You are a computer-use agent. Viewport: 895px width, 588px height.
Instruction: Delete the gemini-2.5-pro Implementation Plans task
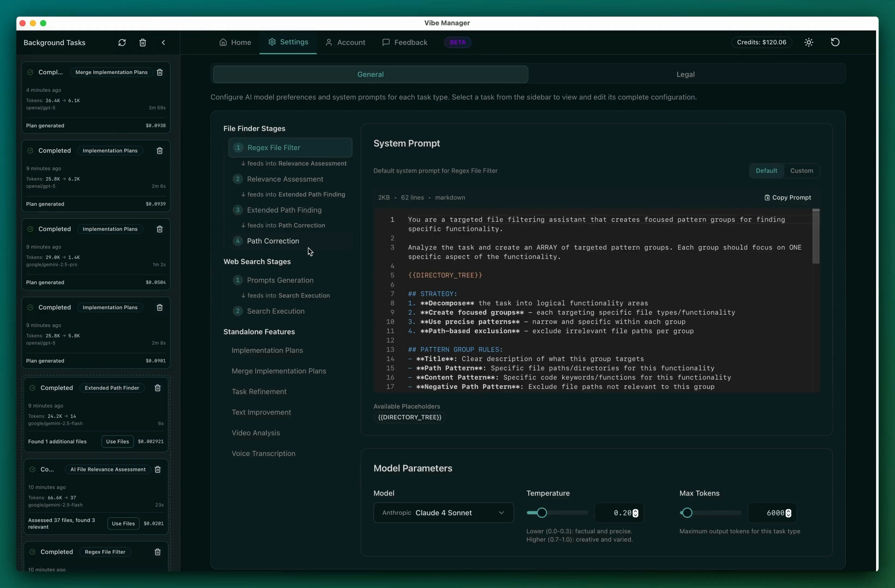coord(160,229)
